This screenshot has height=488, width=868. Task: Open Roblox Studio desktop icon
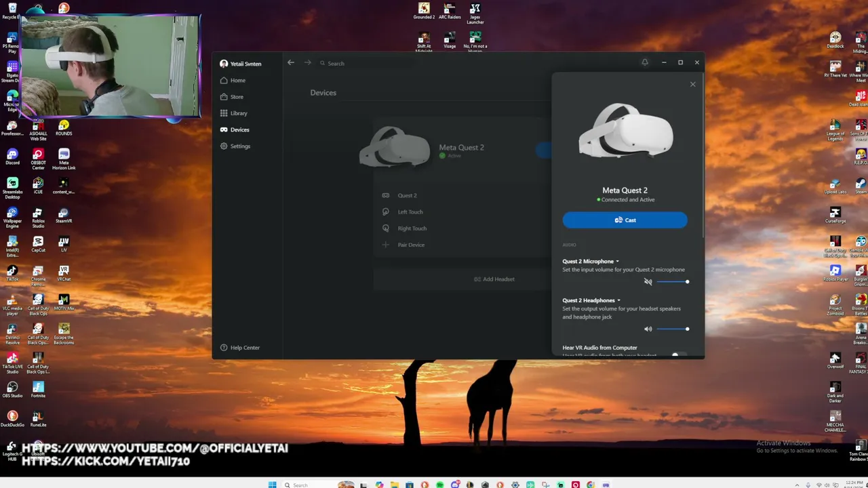(38, 218)
